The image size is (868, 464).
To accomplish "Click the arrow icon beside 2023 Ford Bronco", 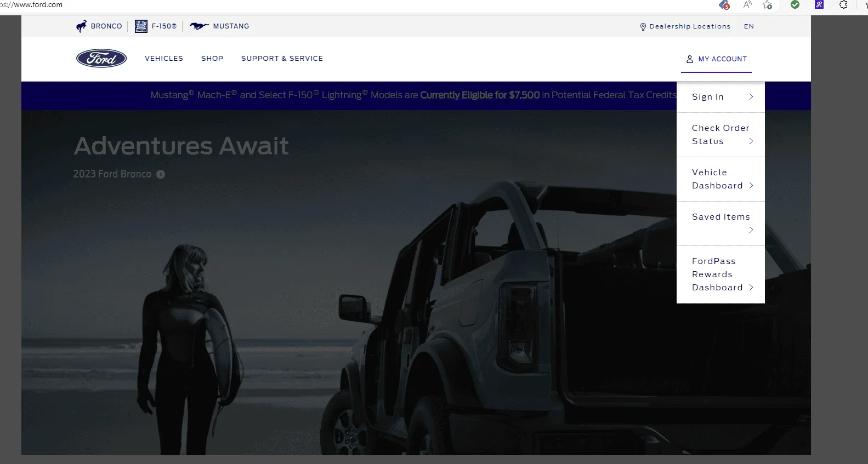I will [x=161, y=174].
